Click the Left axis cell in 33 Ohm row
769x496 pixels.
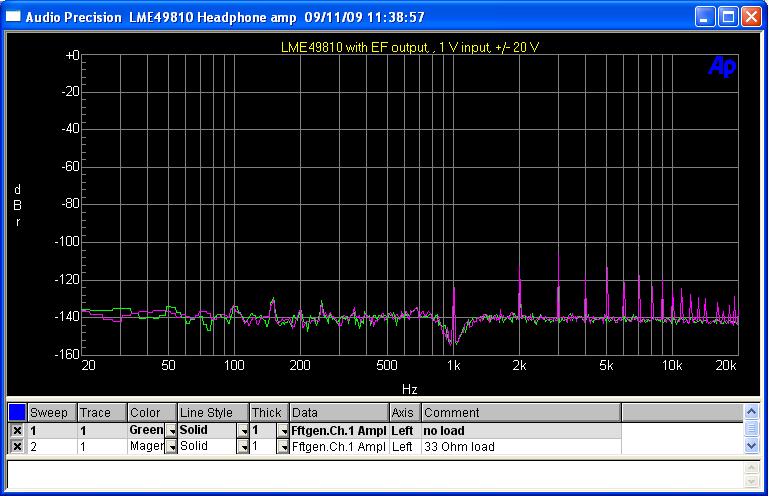point(405,446)
